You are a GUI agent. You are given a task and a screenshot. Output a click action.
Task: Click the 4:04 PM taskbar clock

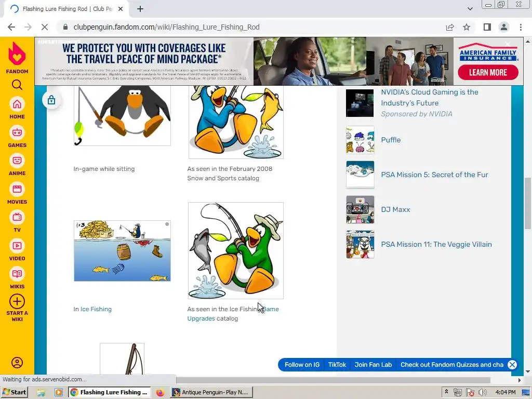click(506, 392)
